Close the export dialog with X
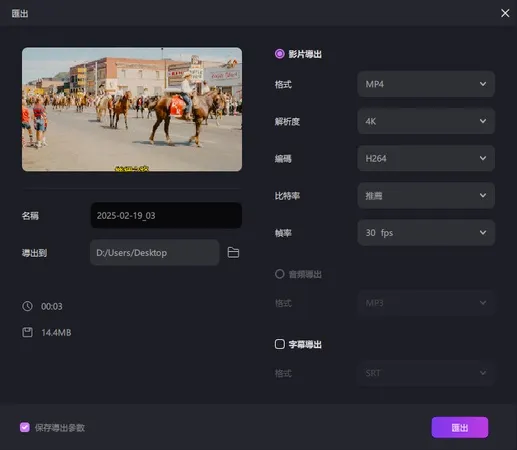The height and width of the screenshot is (450, 517). (505, 13)
